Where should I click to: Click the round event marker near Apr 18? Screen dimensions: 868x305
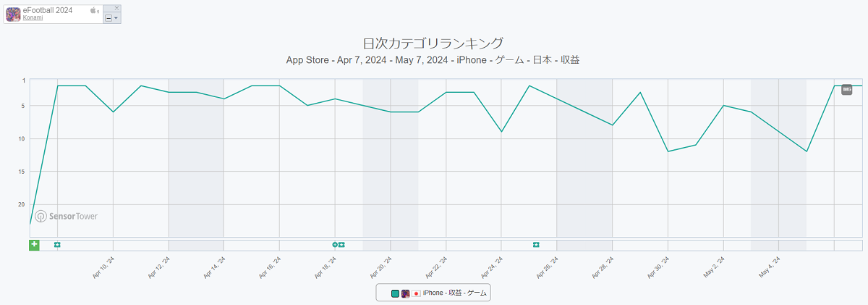tap(335, 245)
